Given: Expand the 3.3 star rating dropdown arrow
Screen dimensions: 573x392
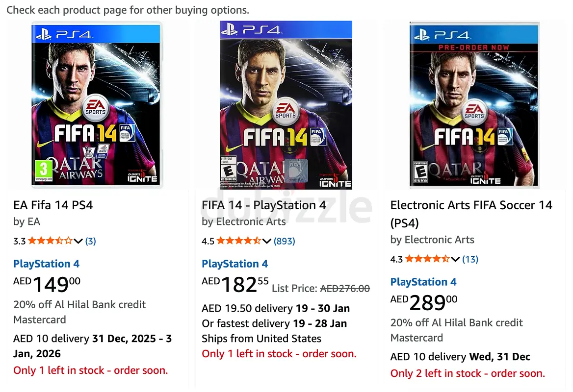Looking at the screenshot, I should 78,241.
